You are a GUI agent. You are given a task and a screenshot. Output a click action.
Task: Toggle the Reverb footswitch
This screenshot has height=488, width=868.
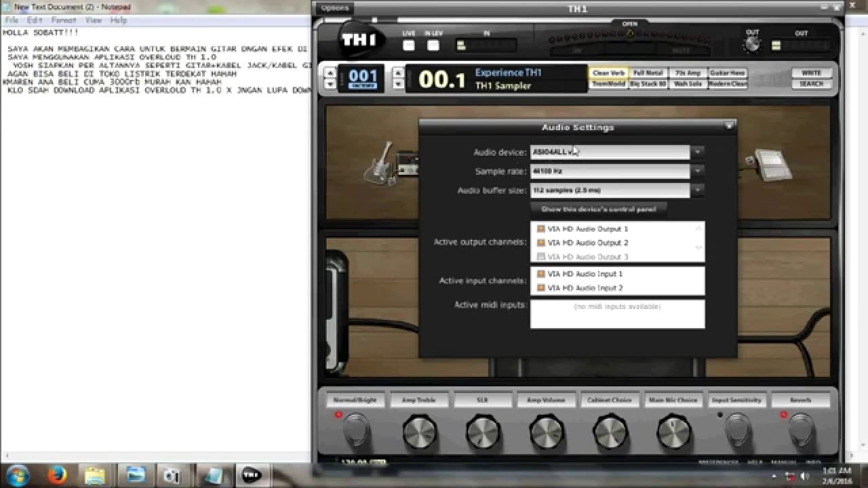pos(802,430)
